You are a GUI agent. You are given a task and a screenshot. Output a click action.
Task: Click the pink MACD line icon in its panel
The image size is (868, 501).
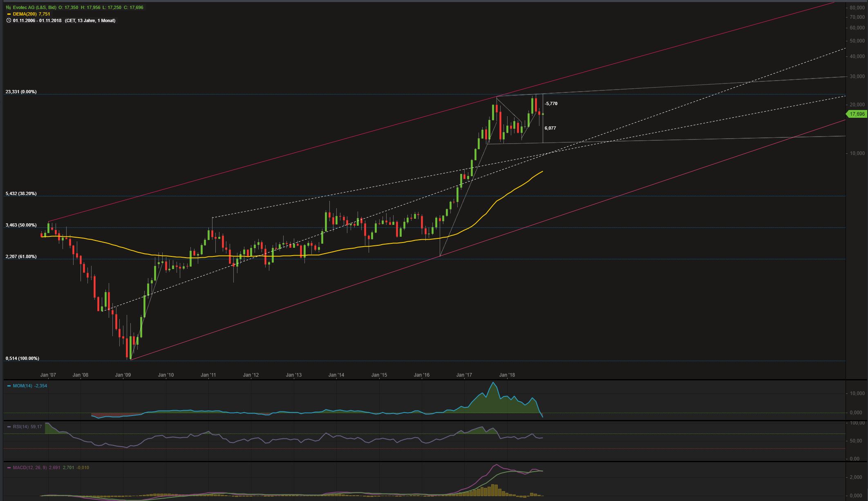(x=9, y=467)
